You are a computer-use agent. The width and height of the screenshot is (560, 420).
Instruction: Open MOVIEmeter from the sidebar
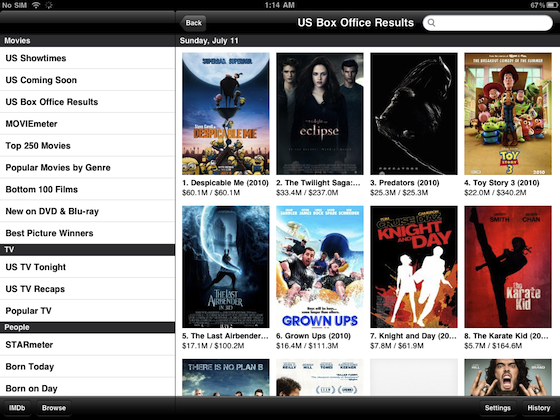[x=88, y=124]
